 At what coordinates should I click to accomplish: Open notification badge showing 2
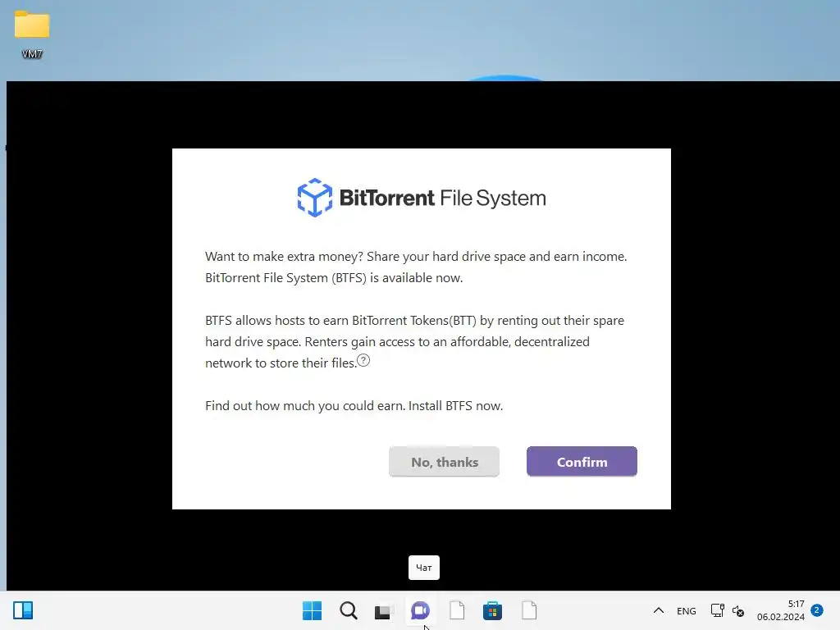tap(817, 609)
